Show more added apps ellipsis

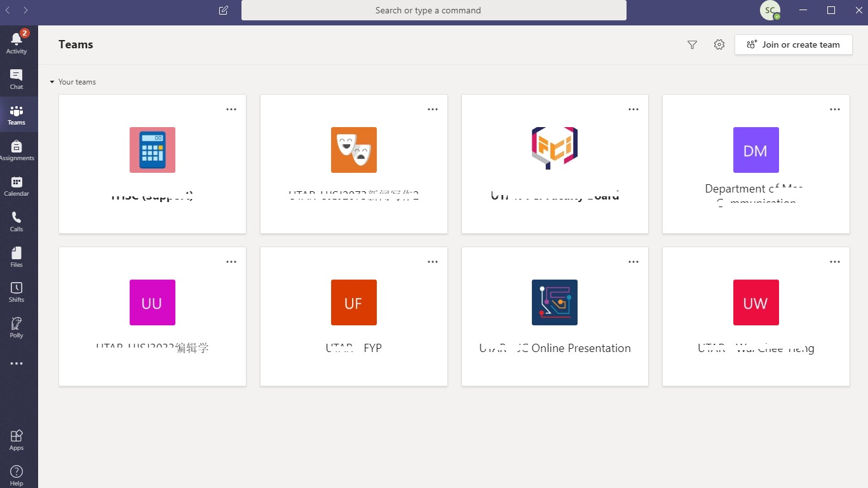pos(17,363)
